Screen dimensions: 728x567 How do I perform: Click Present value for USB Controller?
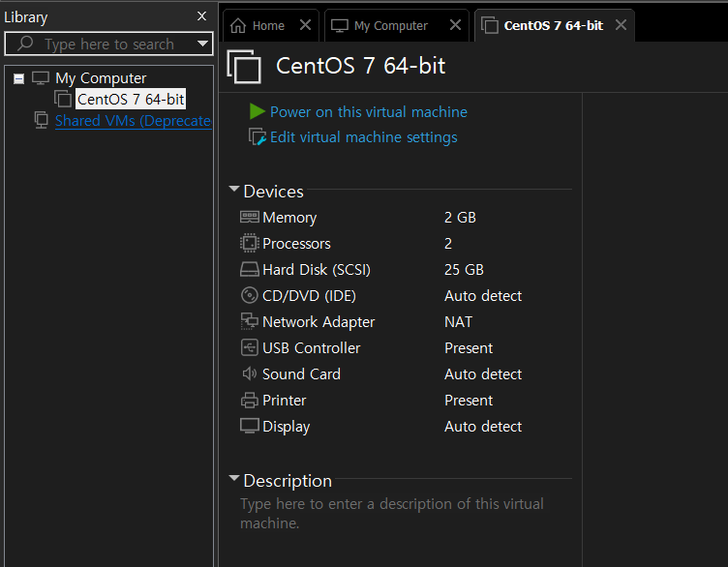coord(469,348)
